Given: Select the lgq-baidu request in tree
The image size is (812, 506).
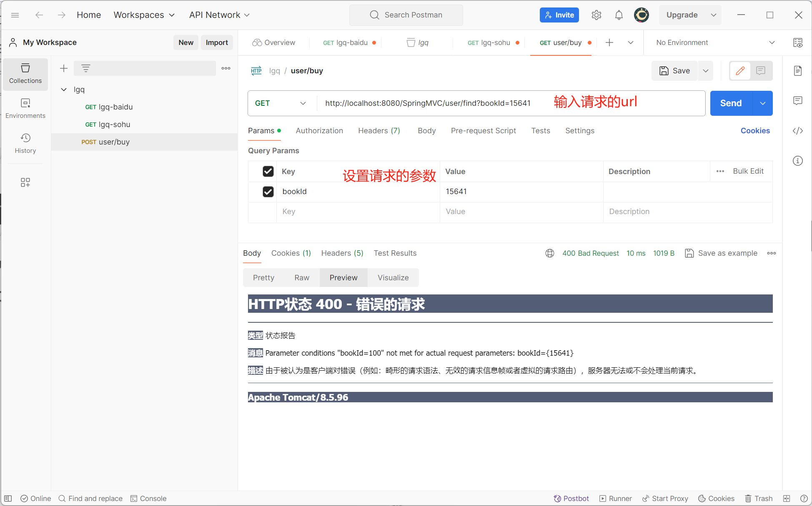Looking at the screenshot, I should (144, 107).
